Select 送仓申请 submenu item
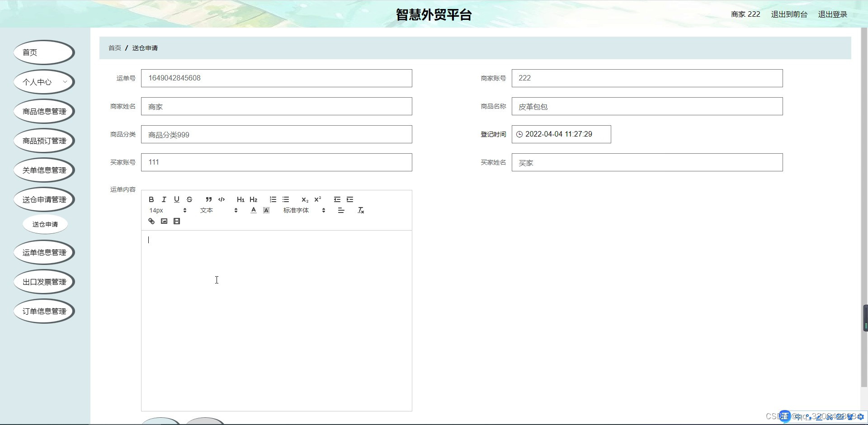The image size is (868, 425). click(x=45, y=224)
